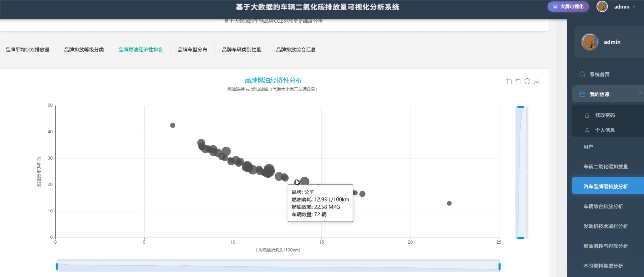Click the header title 基于大数据的车辆二氧化碳排放量可视化分析系统
The width and height of the screenshot is (644, 277).
318,7
